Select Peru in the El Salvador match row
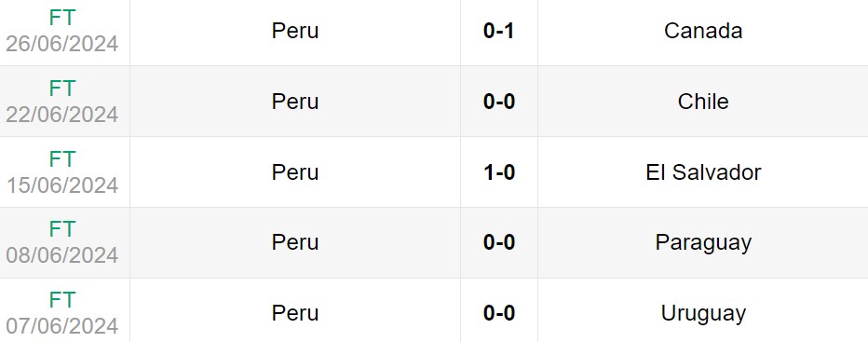Screen dimensions: 868x342 pyautogui.click(x=295, y=172)
